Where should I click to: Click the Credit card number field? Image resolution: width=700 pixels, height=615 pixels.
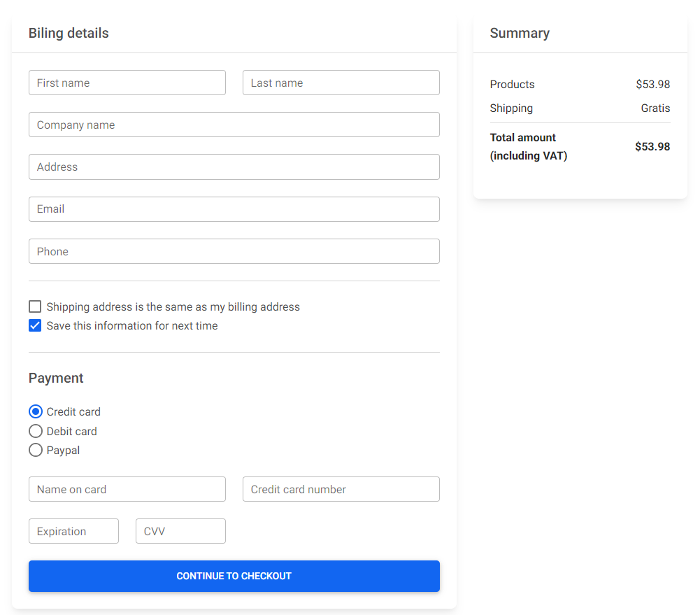coord(341,489)
